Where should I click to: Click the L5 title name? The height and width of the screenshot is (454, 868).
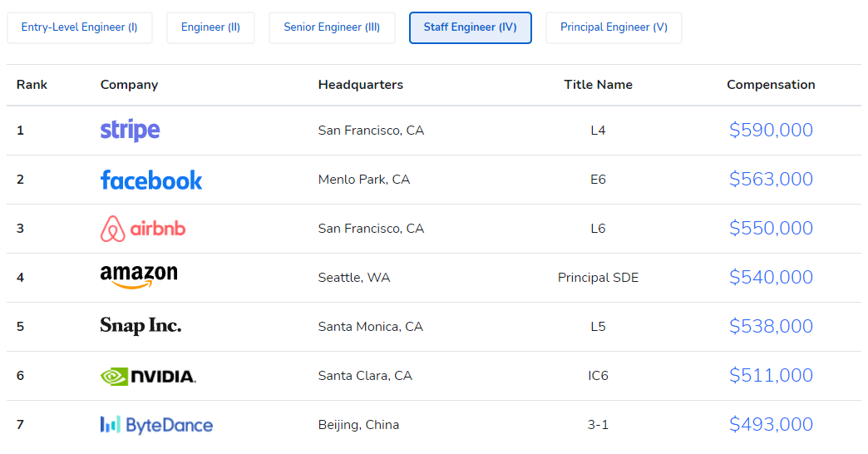598,327
